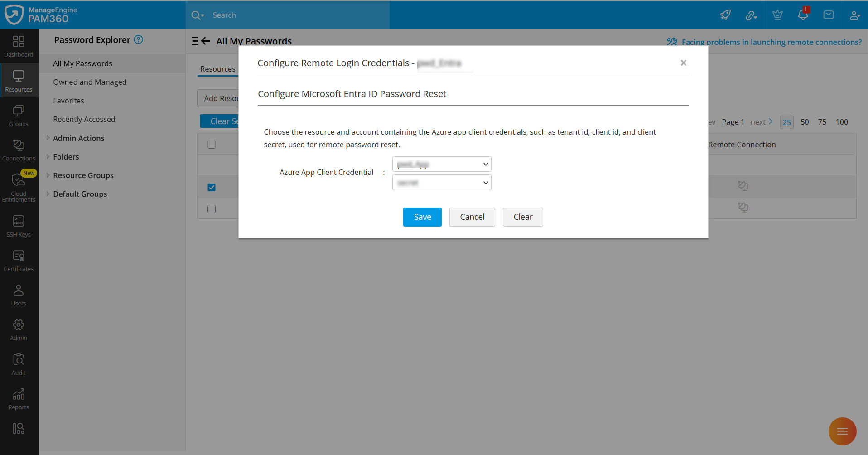The height and width of the screenshot is (455, 868).
Task: Open the account secret dropdown
Action: click(x=441, y=182)
